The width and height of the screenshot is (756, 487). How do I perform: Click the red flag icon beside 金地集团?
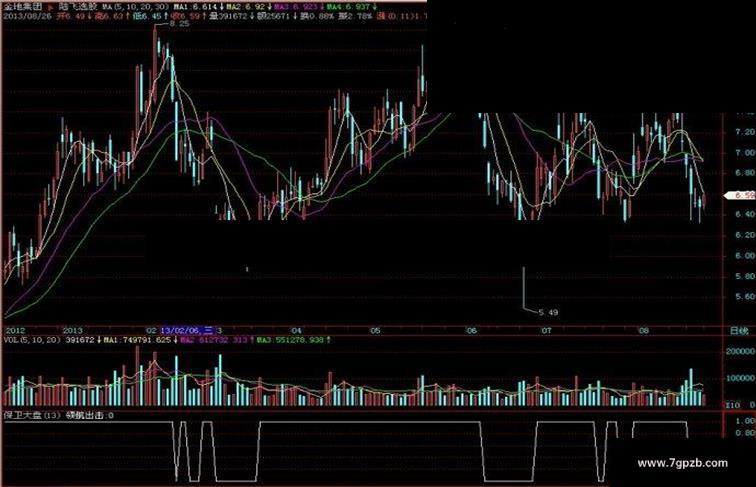coord(51,7)
